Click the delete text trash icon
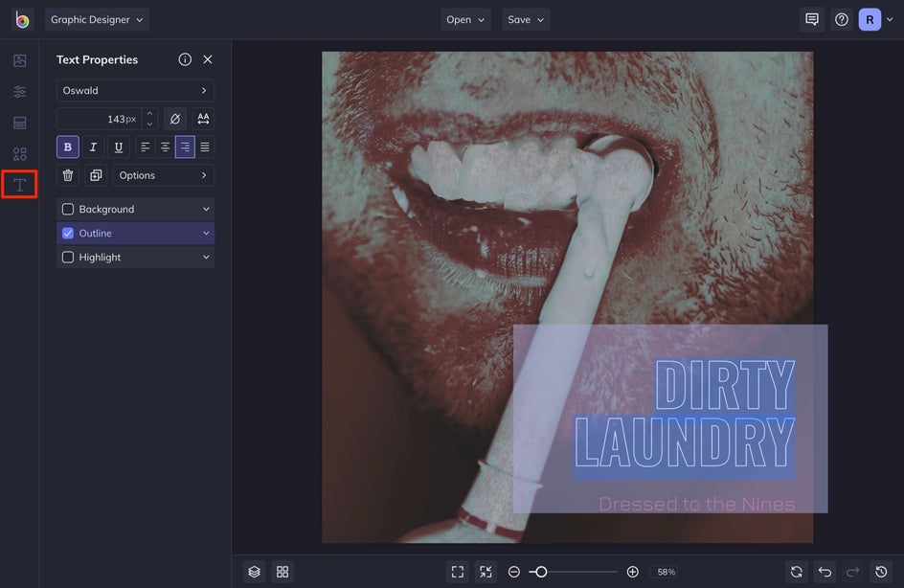 pos(68,175)
